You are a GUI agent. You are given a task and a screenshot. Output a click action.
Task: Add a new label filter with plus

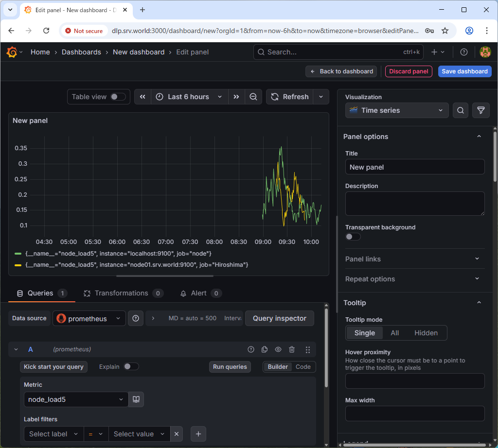pos(198,434)
